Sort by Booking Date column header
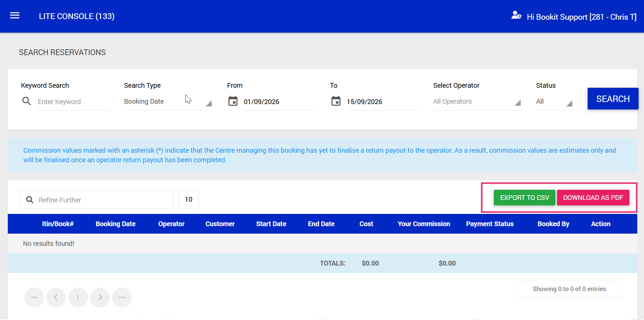Viewport: 644px width, 320px height. point(116,224)
